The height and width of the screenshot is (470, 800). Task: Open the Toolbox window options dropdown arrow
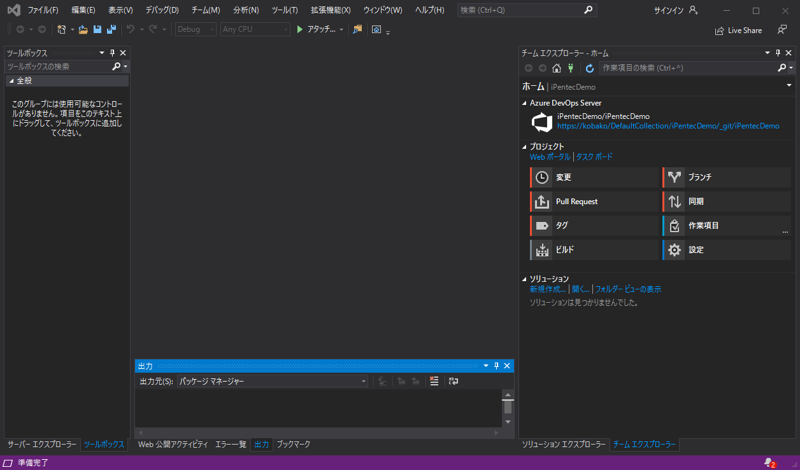tap(102, 53)
